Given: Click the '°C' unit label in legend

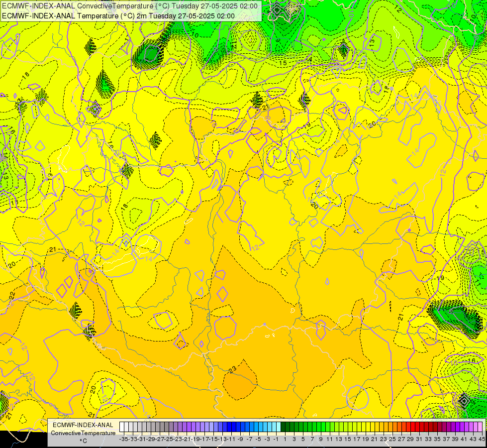Looking at the screenshot, I should (x=83, y=441).
